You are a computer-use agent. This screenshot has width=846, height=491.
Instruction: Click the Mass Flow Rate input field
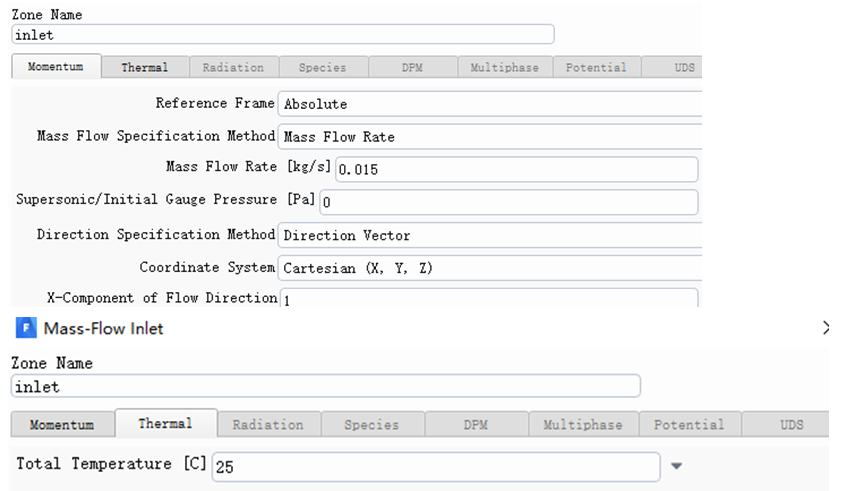pyautogui.click(x=516, y=169)
